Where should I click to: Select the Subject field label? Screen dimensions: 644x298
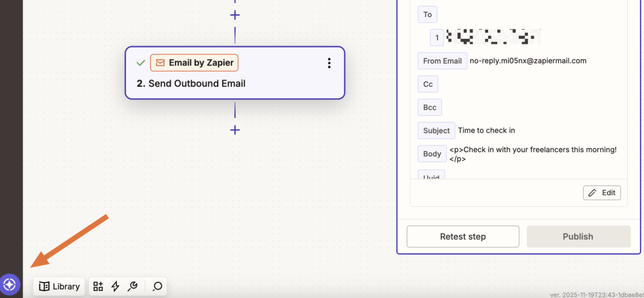(x=436, y=131)
